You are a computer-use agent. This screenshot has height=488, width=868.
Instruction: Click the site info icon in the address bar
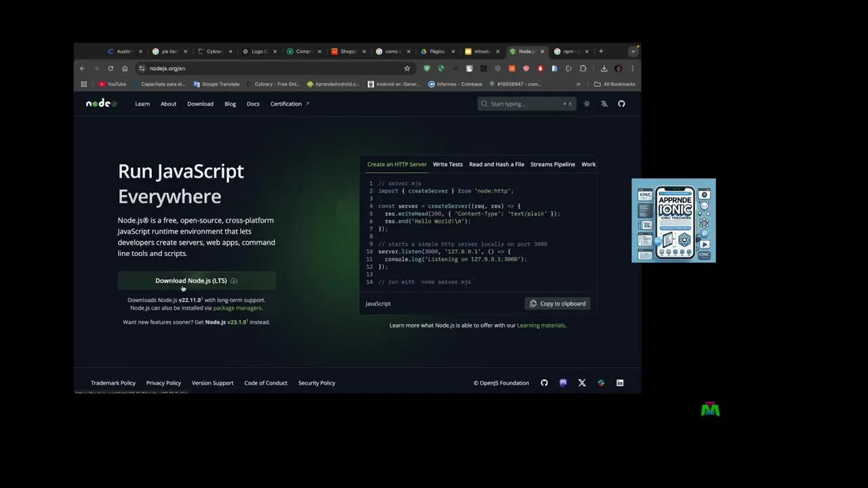142,68
